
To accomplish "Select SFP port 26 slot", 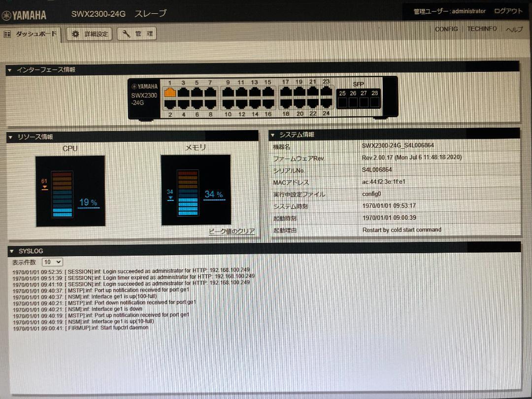I will pos(353,102).
